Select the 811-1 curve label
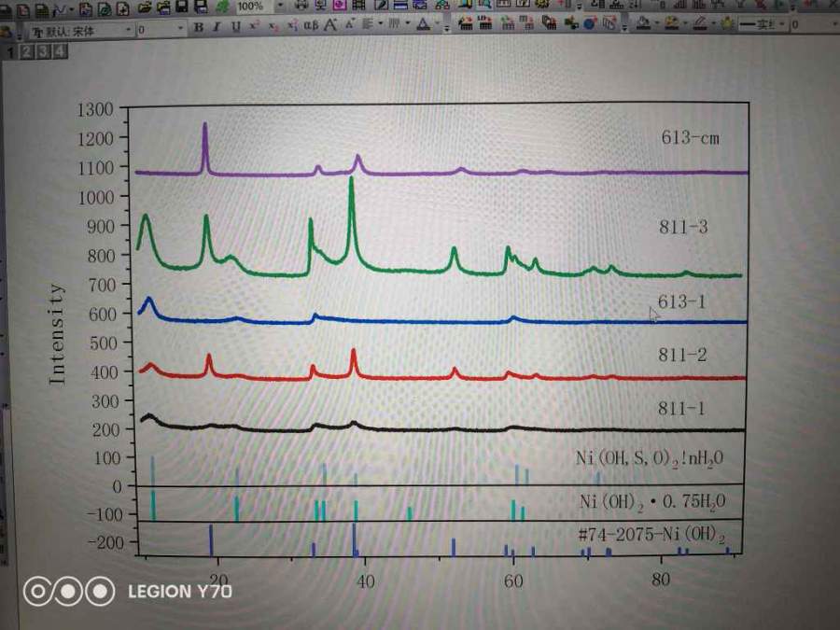Viewport: 840px width, 630px height. (x=681, y=409)
